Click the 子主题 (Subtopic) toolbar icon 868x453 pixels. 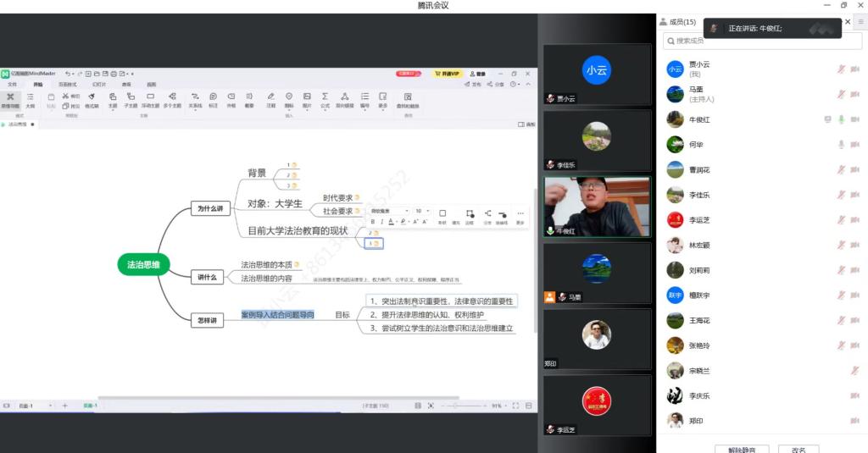(x=131, y=99)
